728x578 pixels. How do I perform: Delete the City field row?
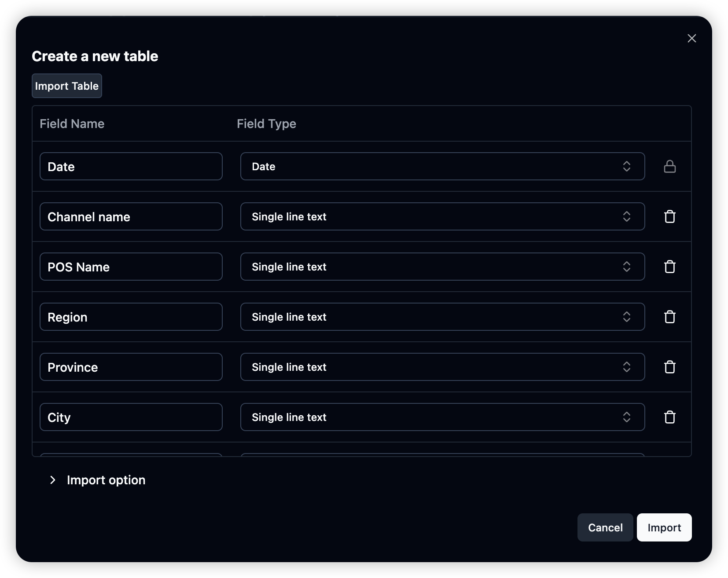[x=669, y=417]
